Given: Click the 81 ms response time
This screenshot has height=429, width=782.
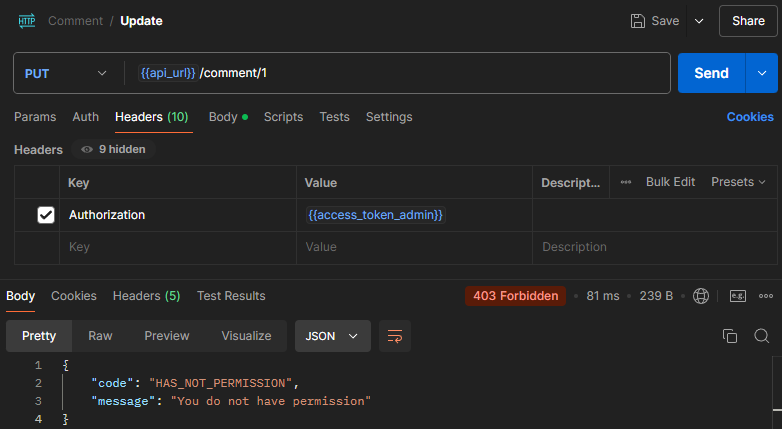Looking at the screenshot, I should click(x=602, y=296).
